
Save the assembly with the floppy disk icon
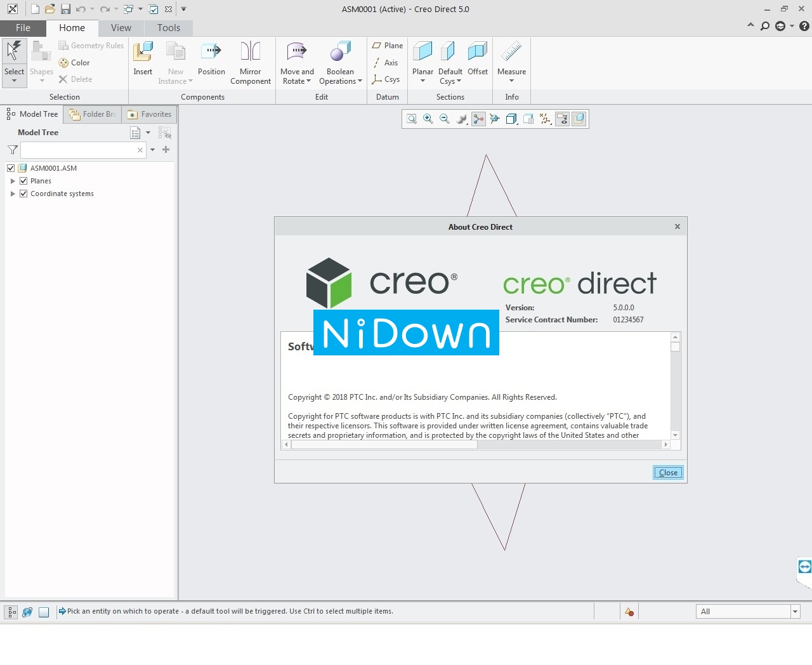pyautogui.click(x=65, y=9)
